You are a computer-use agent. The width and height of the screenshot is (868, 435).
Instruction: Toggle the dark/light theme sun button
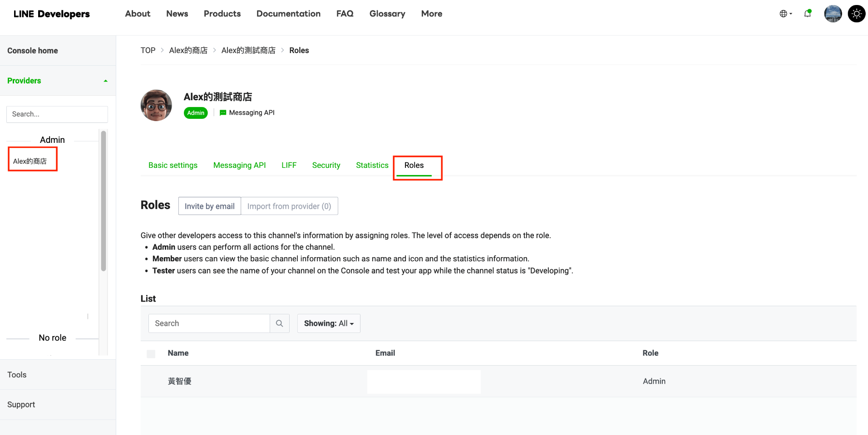[x=857, y=14]
